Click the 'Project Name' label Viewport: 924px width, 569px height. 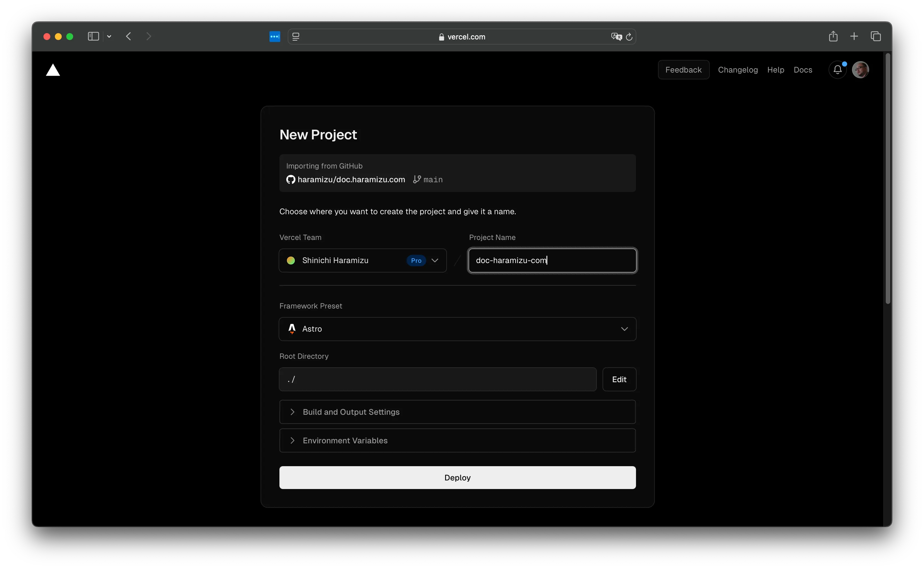point(492,237)
